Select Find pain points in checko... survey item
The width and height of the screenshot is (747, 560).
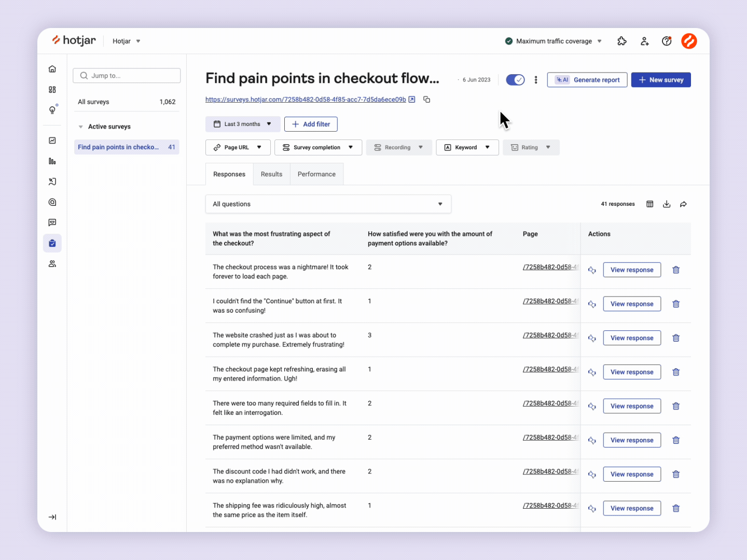pos(127,147)
